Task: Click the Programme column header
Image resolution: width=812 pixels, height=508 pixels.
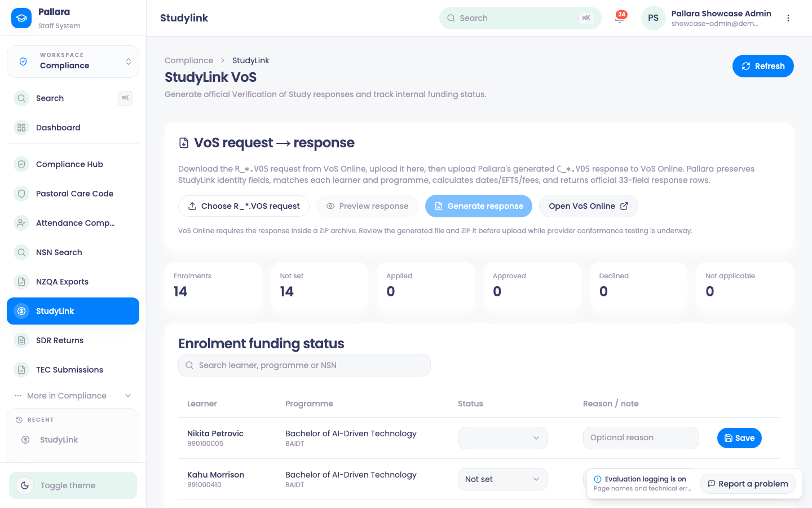Action: coord(309,404)
